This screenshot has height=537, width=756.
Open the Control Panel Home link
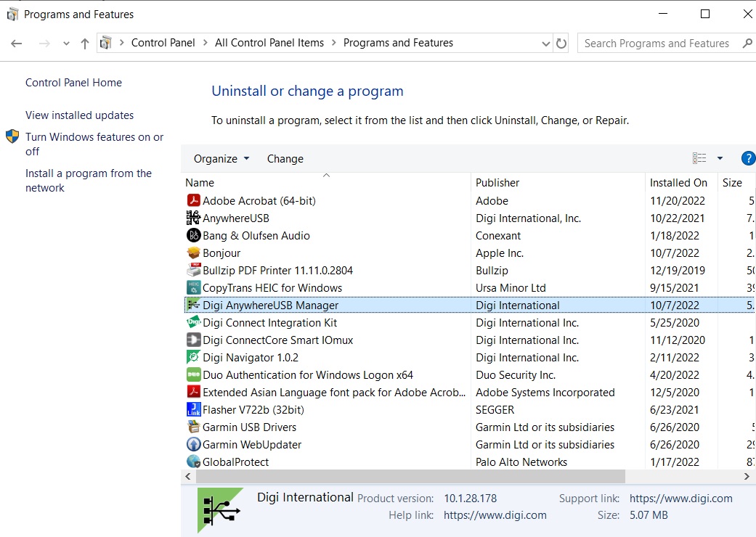(74, 82)
